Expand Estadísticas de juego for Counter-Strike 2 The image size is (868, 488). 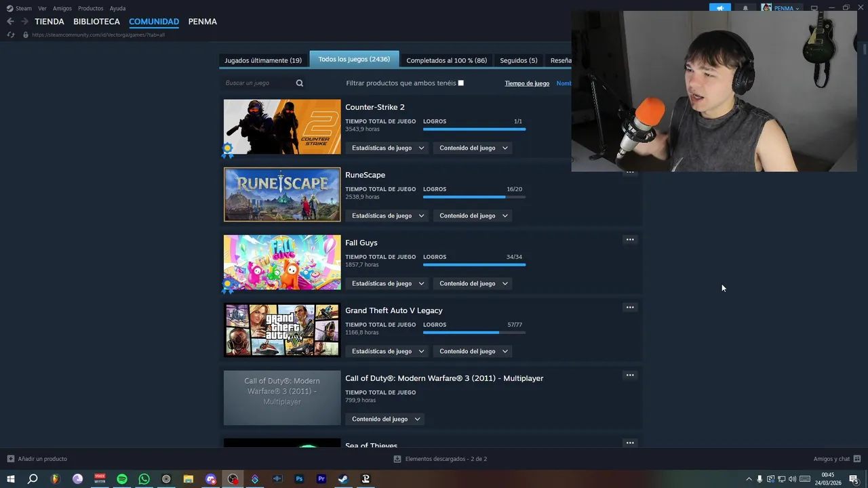pos(388,148)
